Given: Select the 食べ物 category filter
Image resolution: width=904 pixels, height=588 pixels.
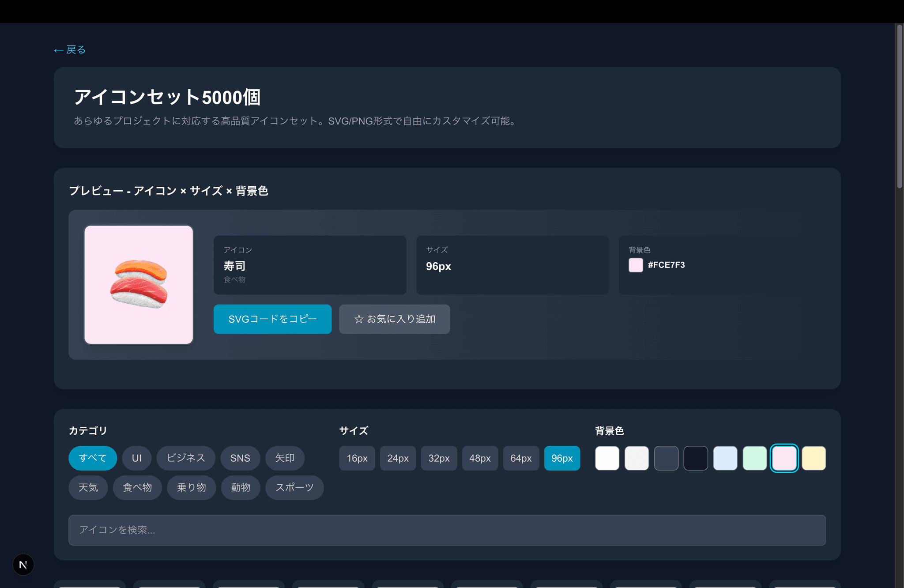Looking at the screenshot, I should (x=137, y=488).
